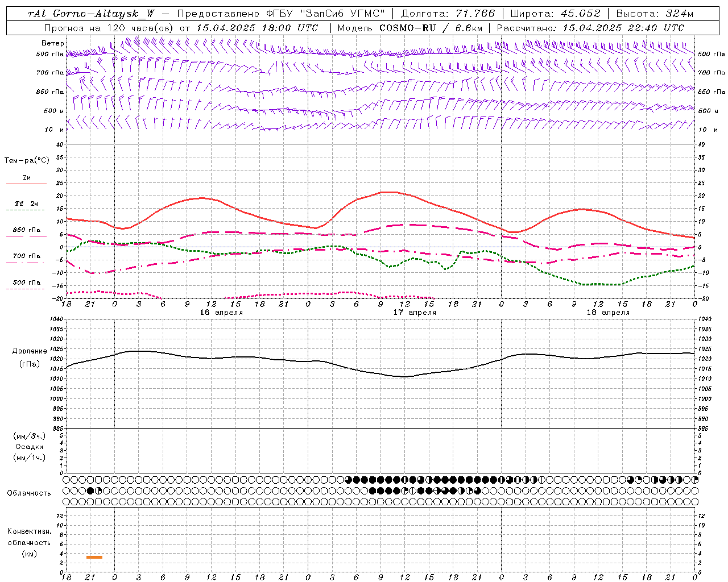Screen dimensions: 728x582
Task: Select the forecast start text 15.04.2025 18:00 UTC
Action: [257, 28]
